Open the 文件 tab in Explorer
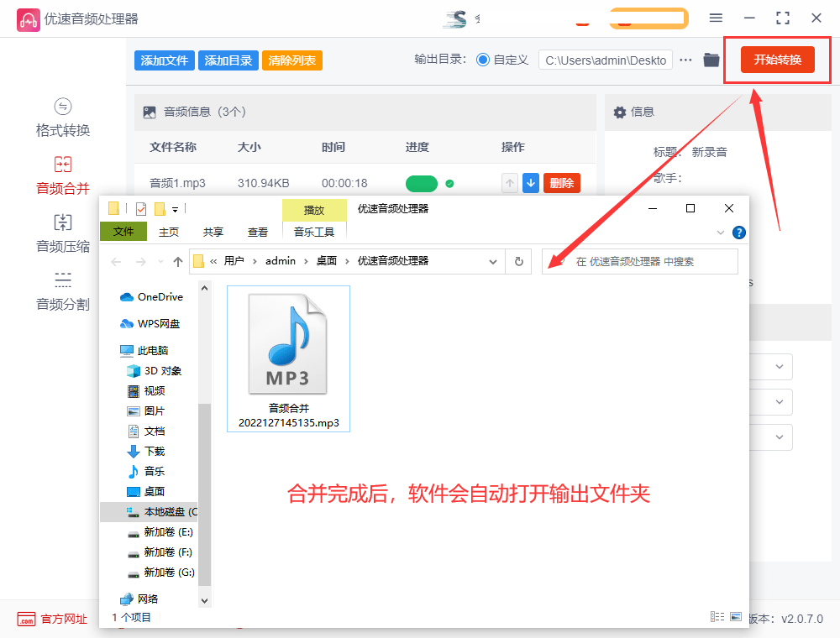The width and height of the screenshot is (840, 638). 123,231
